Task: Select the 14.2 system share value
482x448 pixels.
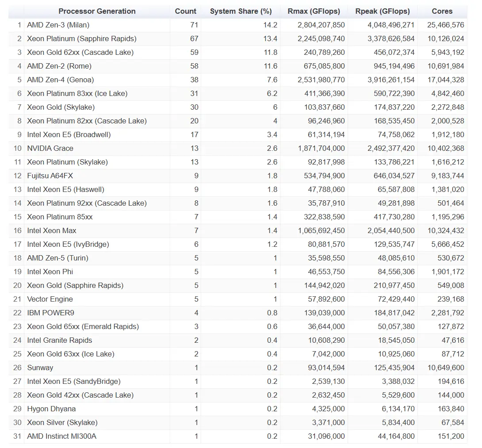Action: pyautogui.click(x=270, y=25)
